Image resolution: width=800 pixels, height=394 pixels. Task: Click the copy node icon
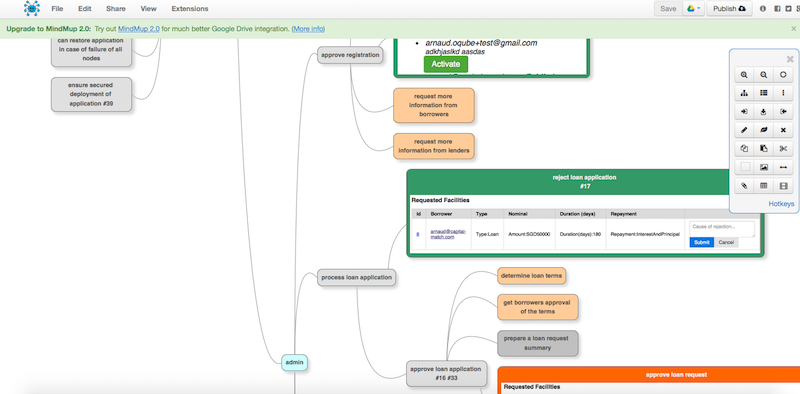744,149
